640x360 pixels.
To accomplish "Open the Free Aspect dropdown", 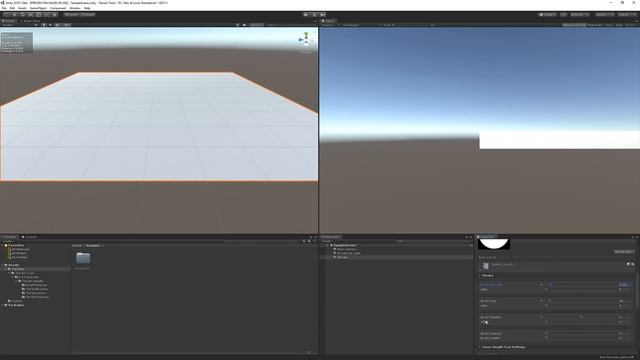I will click(360, 25).
